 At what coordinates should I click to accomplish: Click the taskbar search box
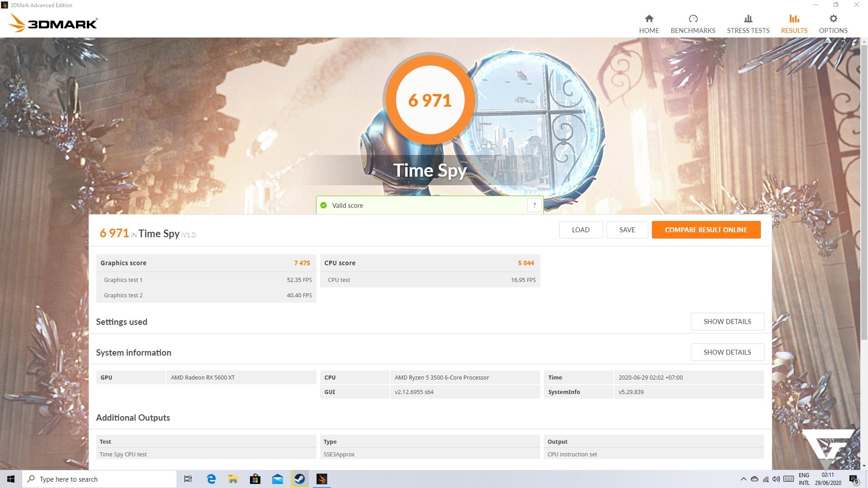(x=99, y=479)
